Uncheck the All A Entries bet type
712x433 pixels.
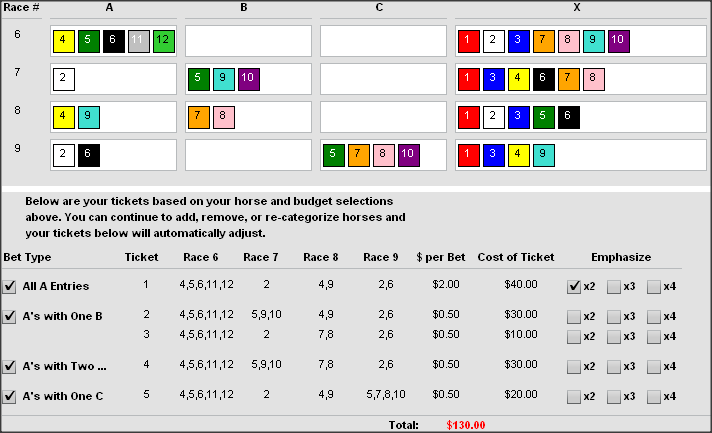(x=10, y=287)
